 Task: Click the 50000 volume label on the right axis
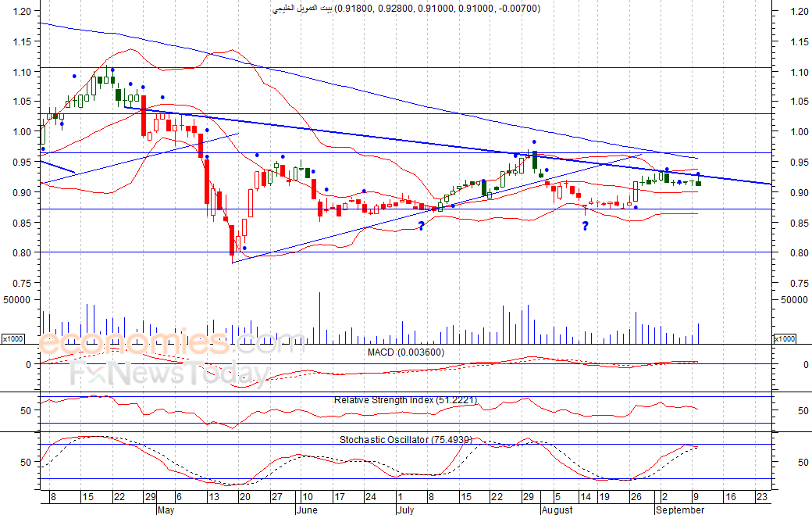pyautogui.click(x=794, y=300)
